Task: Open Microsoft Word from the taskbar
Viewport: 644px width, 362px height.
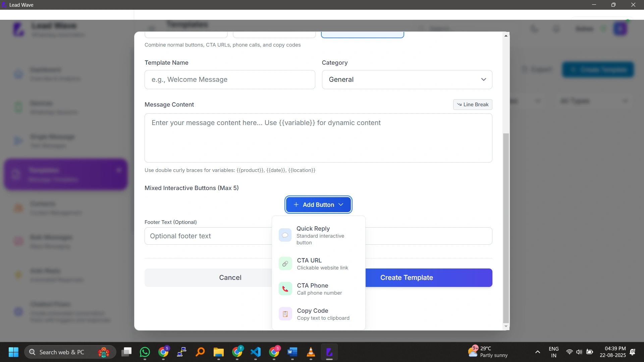Action: click(x=292, y=352)
